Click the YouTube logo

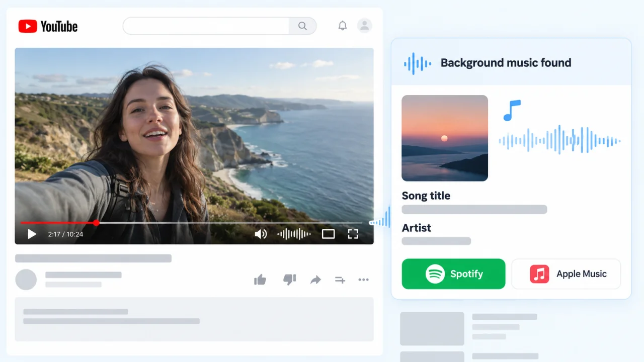(x=48, y=26)
